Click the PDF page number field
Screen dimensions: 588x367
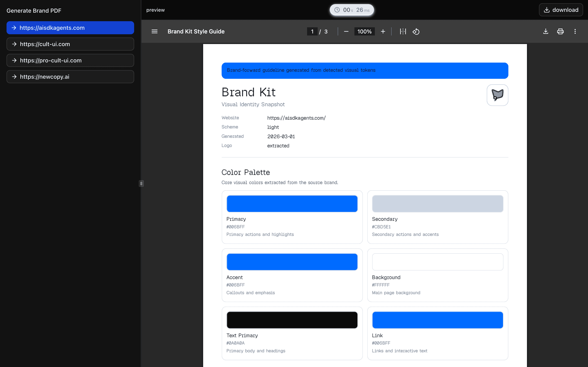(312, 32)
